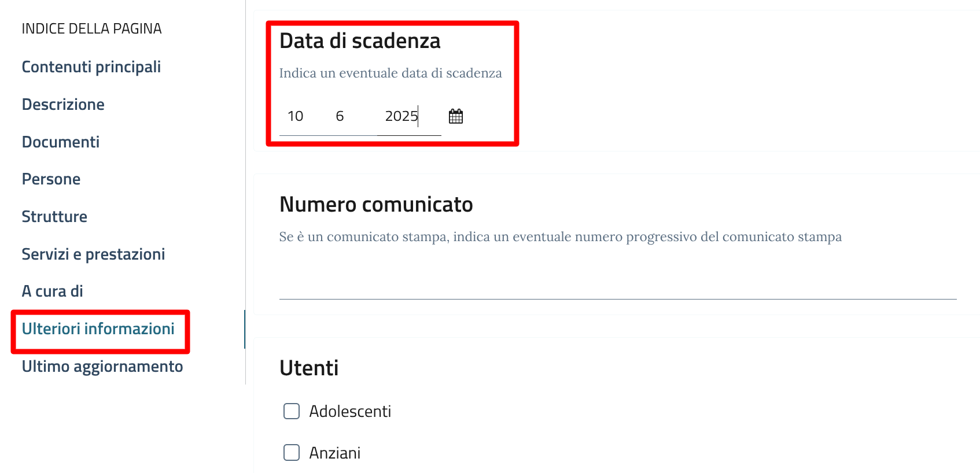Click the Utenti section heading
Image resolution: width=980 pixels, height=473 pixels.
pos(309,368)
